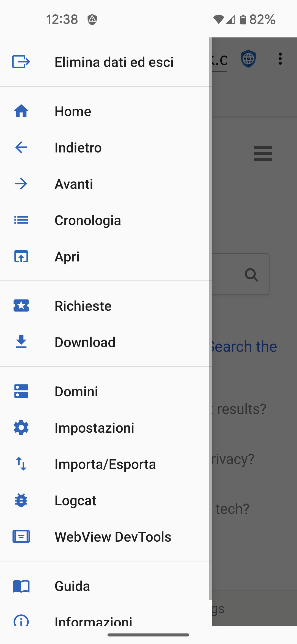Image resolution: width=297 pixels, height=644 pixels.
Task: Open the three-dot overflow menu
Action: [280, 59]
